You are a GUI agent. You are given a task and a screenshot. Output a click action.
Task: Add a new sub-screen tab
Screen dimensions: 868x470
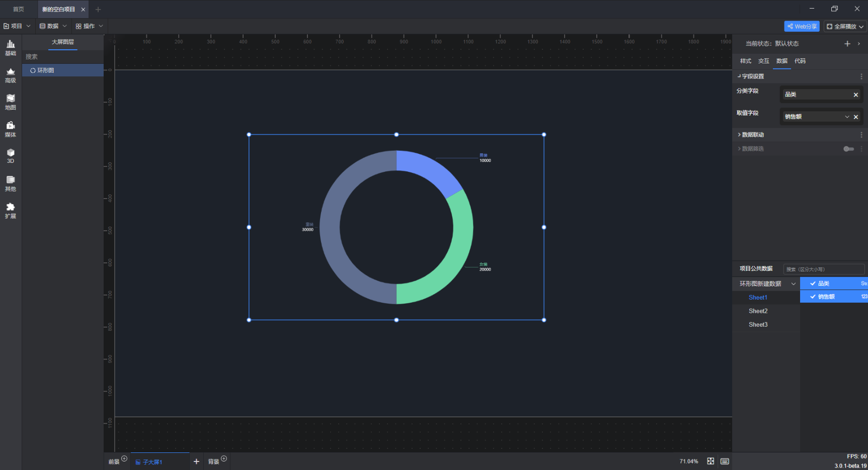pyautogui.click(x=196, y=461)
